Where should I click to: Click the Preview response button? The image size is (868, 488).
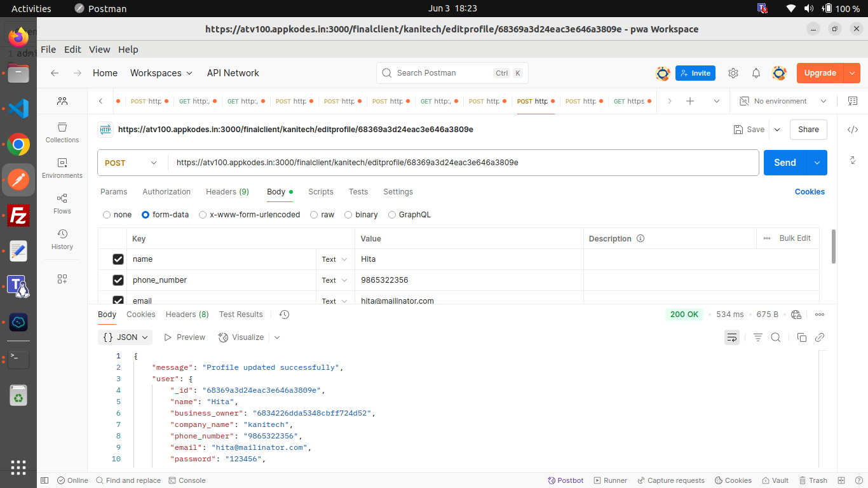tap(184, 337)
